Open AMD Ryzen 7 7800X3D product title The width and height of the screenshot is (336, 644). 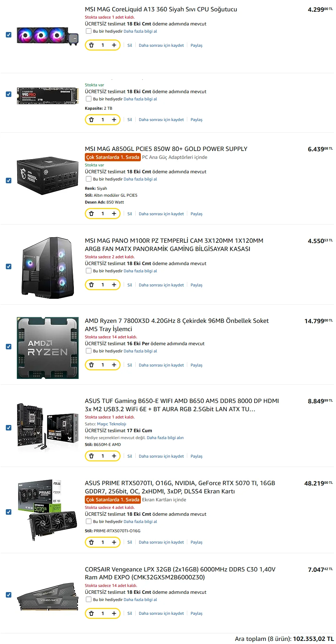177,325
